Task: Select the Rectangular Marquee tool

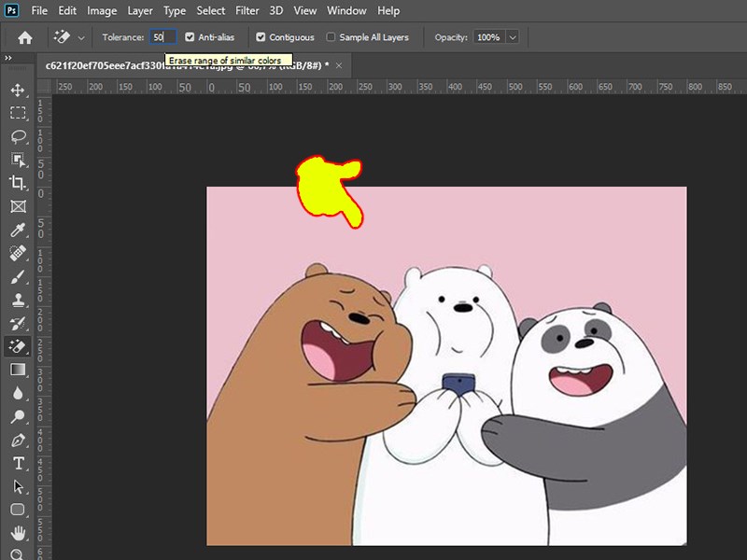Action: (x=18, y=113)
